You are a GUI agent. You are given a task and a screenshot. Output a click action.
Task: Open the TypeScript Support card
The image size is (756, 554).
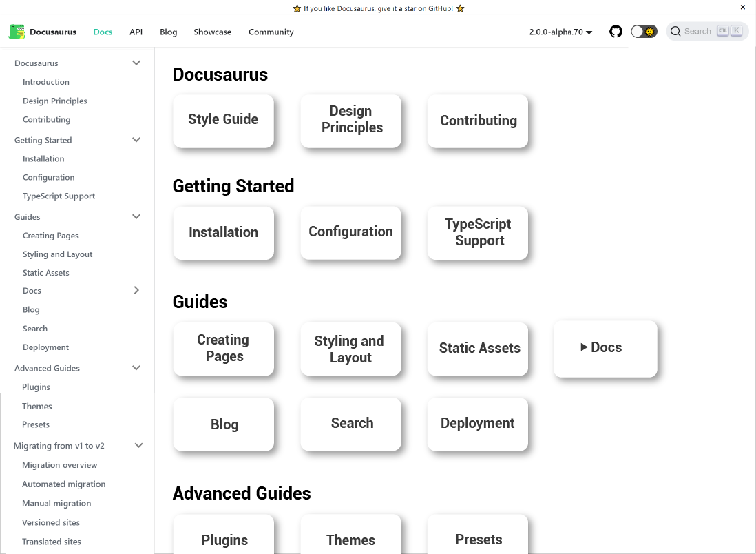coord(477,232)
